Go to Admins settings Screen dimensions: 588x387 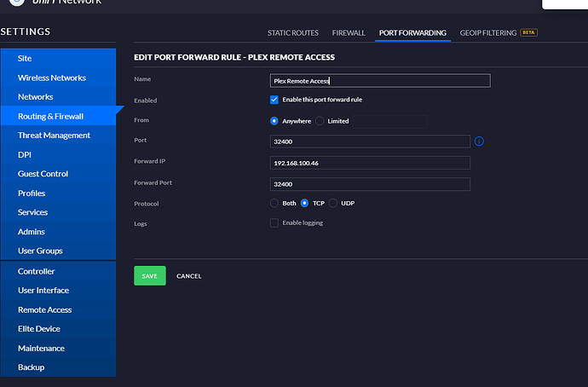click(58, 232)
